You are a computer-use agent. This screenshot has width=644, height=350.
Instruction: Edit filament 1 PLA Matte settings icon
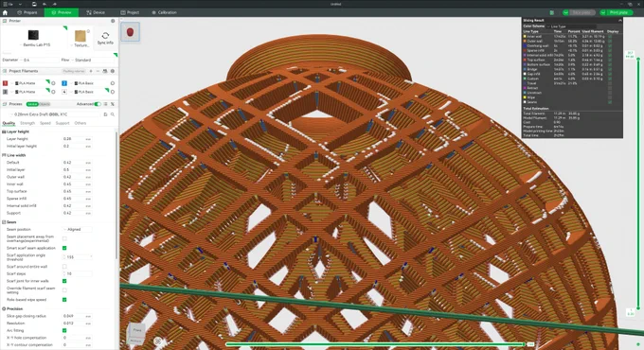pos(53,83)
